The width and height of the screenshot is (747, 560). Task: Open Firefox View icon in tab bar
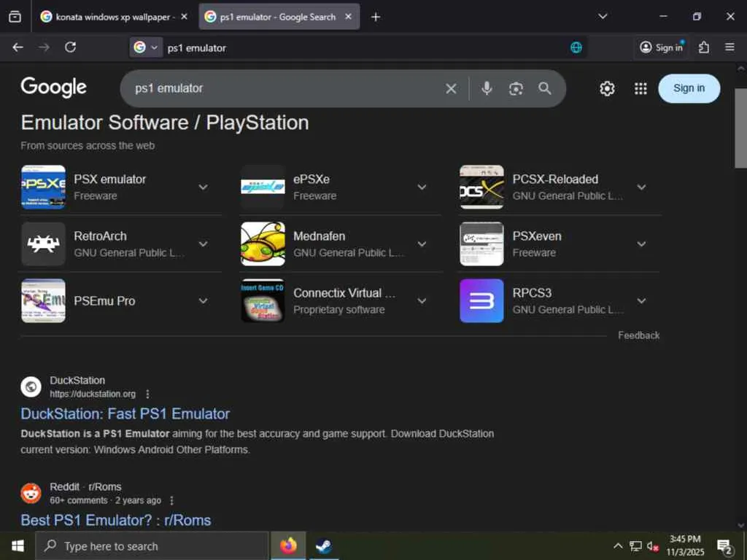[x=15, y=17]
